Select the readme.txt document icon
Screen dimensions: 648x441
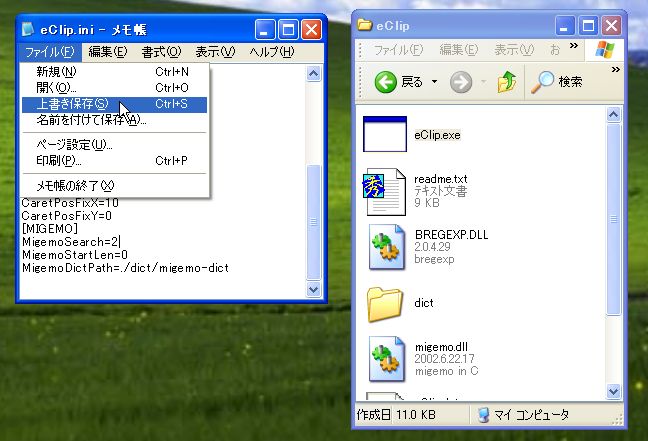coord(384,192)
